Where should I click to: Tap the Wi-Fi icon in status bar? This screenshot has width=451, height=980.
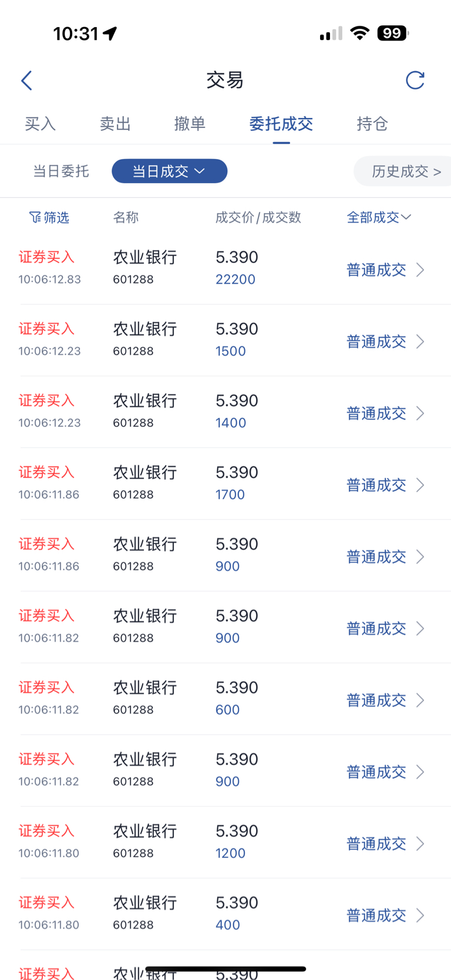(359, 33)
